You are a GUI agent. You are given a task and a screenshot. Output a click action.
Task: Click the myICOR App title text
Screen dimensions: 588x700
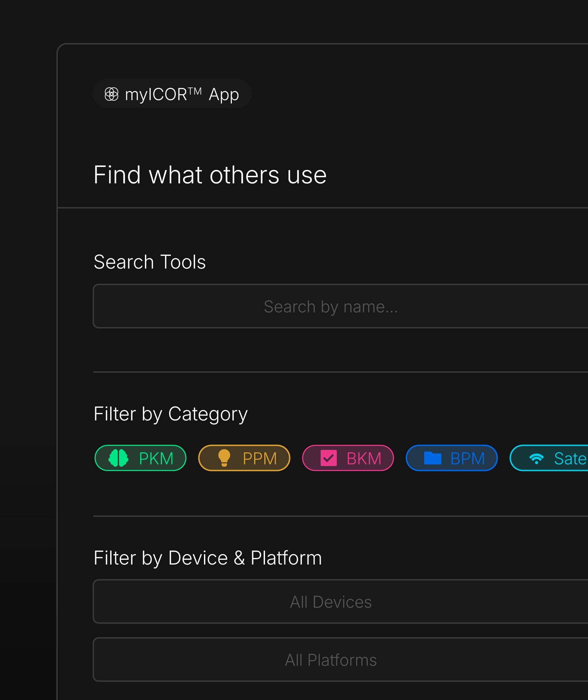coord(182,95)
